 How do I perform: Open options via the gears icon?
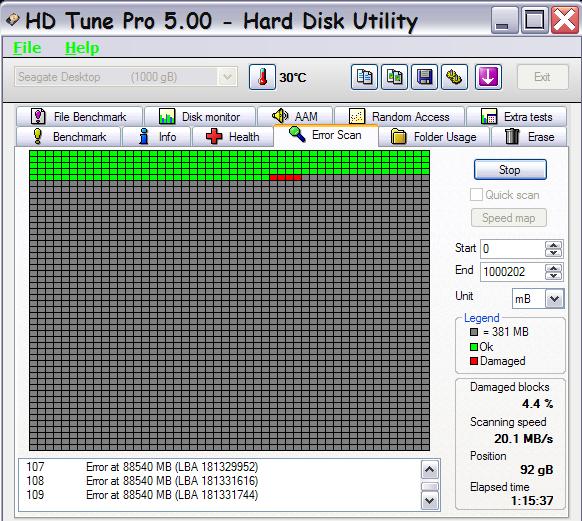coord(454,77)
